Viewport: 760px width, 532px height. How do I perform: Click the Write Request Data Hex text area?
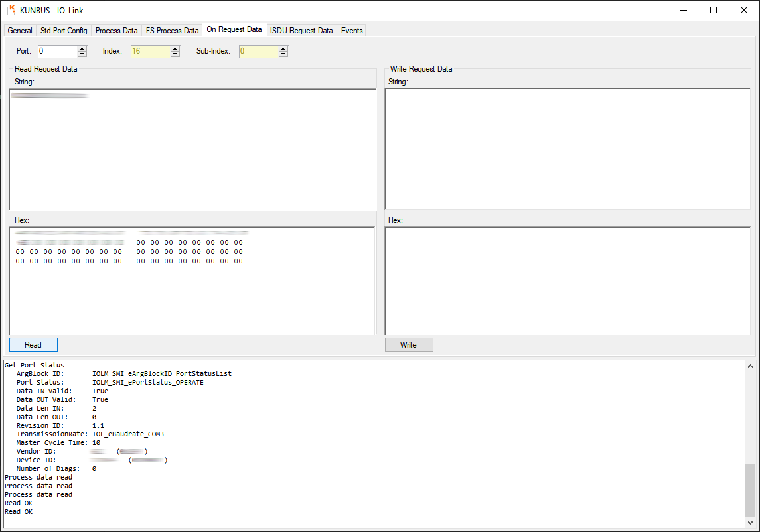568,280
